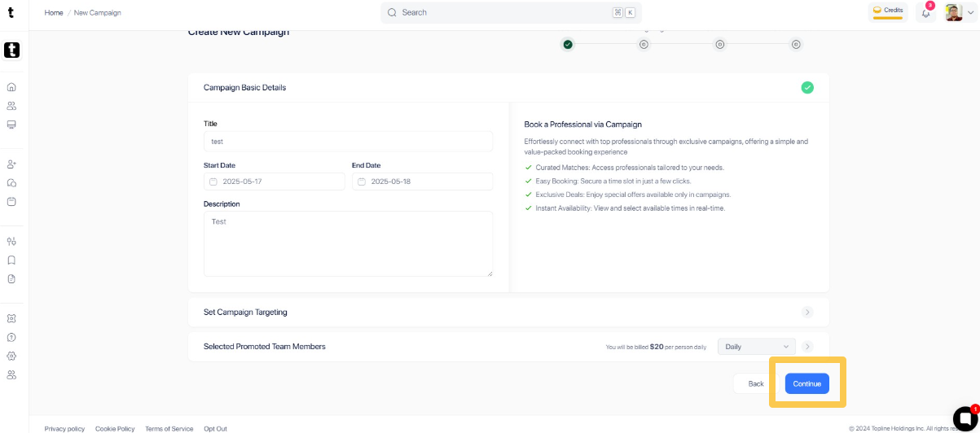Click the Back button
Screen dimensions: 980x433
click(756, 383)
